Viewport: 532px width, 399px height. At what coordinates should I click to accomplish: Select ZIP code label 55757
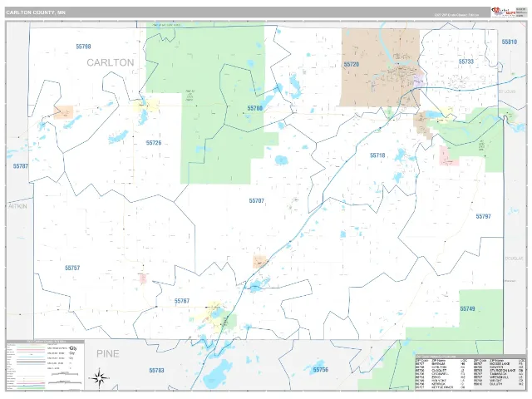tap(72, 268)
